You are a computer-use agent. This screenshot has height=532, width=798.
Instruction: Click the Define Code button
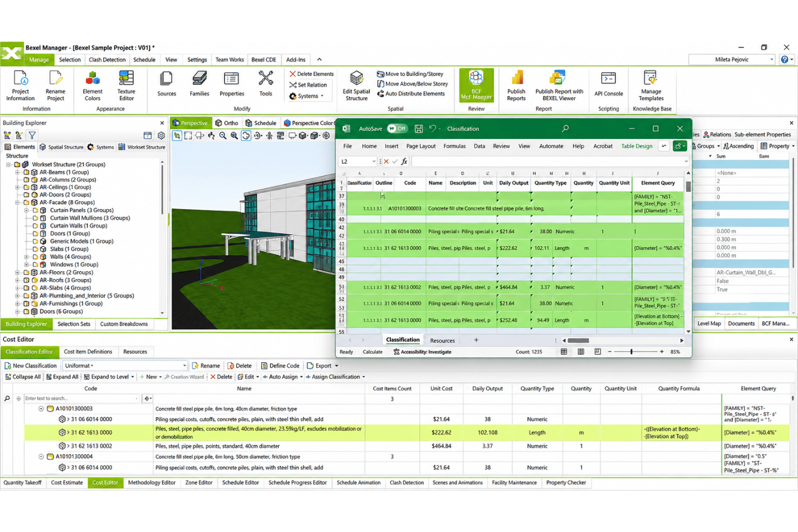pyautogui.click(x=280, y=366)
